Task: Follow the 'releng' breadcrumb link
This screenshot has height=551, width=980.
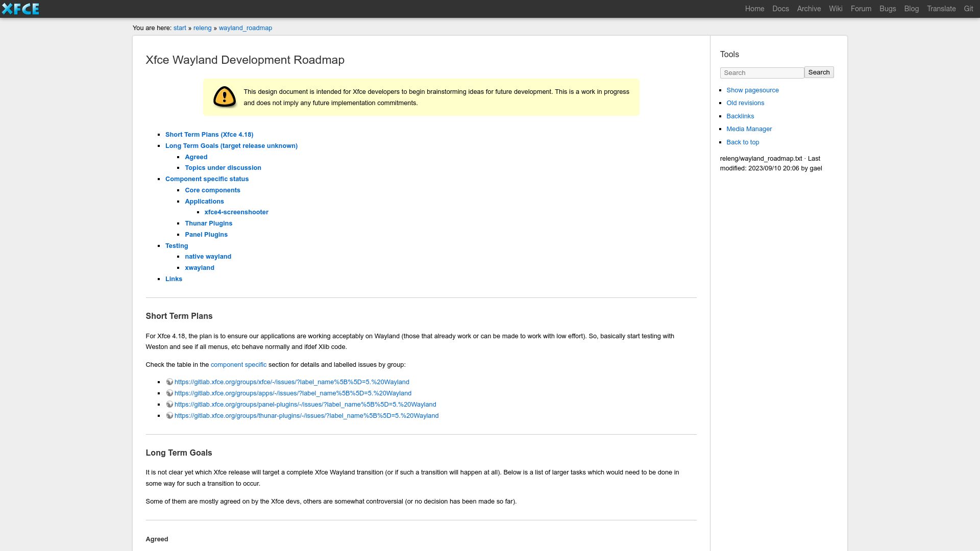Action: 202,28
